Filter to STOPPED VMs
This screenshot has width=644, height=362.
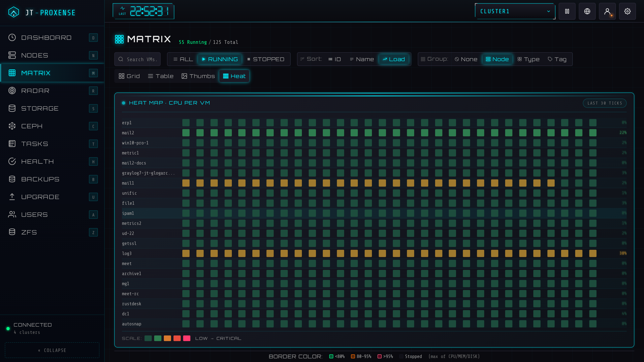pos(266,59)
